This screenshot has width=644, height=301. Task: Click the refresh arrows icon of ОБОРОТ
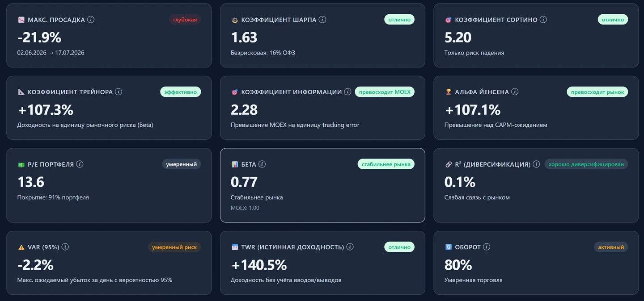click(449, 247)
